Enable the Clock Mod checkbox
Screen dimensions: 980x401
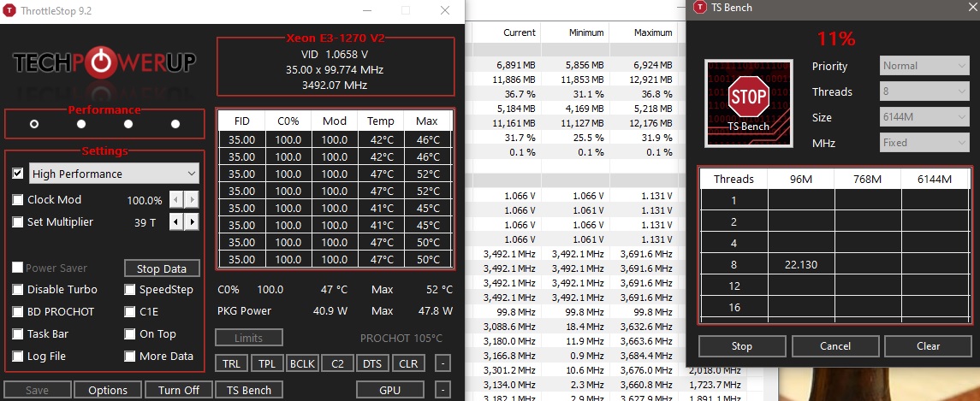click(x=17, y=200)
